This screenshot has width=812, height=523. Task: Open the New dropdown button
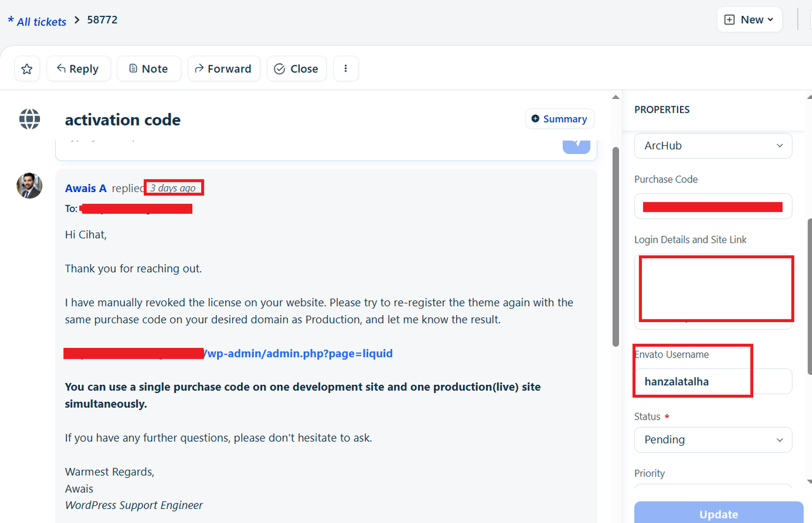coord(750,20)
